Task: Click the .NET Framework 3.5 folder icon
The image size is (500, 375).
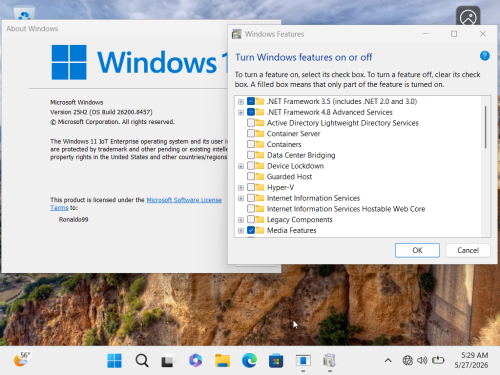Action: [x=260, y=101]
